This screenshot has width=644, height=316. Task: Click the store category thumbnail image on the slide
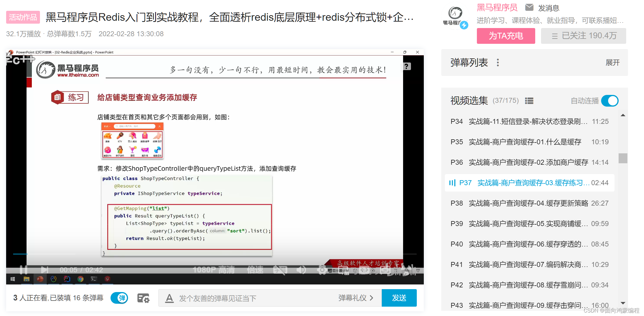coord(132,141)
